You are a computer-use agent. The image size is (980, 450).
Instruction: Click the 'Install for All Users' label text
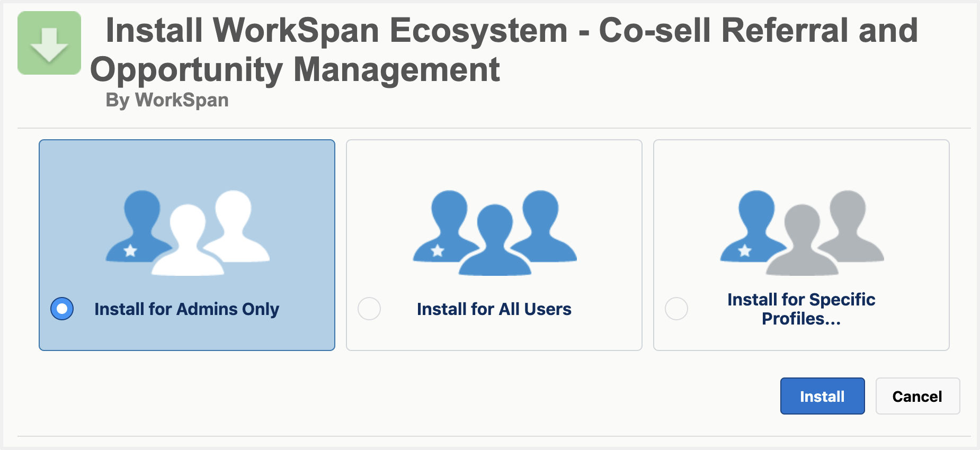[494, 309]
